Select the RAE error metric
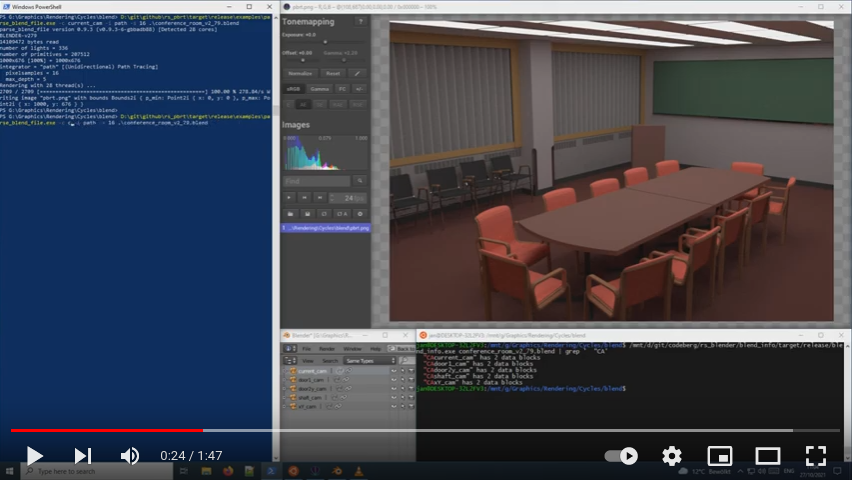Image resolution: width=852 pixels, height=480 pixels. coord(338,104)
